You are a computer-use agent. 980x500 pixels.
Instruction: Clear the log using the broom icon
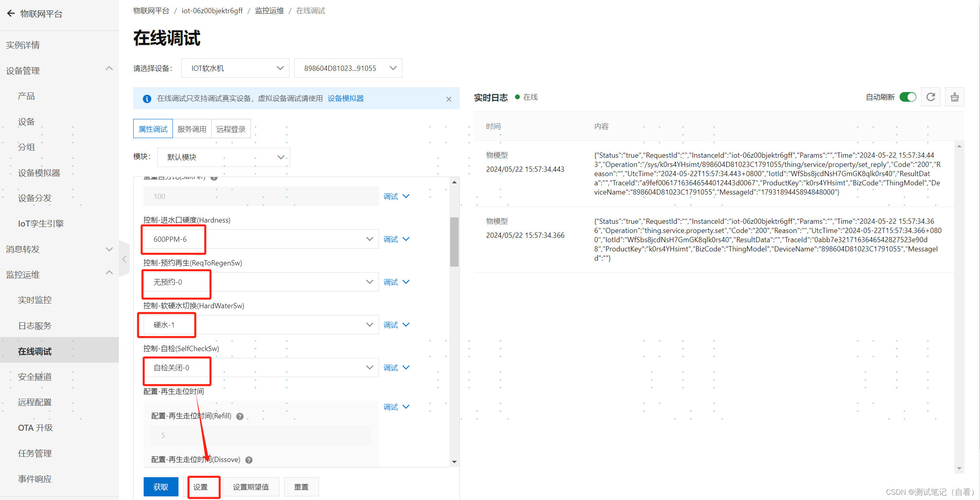pyautogui.click(x=955, y=97)
